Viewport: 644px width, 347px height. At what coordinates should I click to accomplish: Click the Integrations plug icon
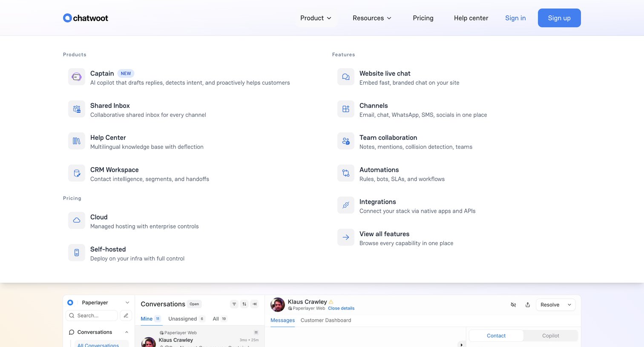click(346, 205)
